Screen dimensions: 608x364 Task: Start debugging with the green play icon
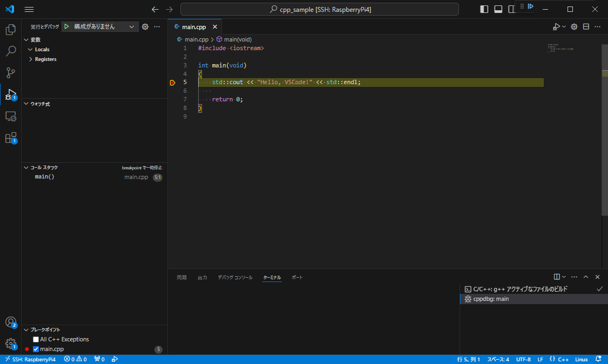(66, 26)
